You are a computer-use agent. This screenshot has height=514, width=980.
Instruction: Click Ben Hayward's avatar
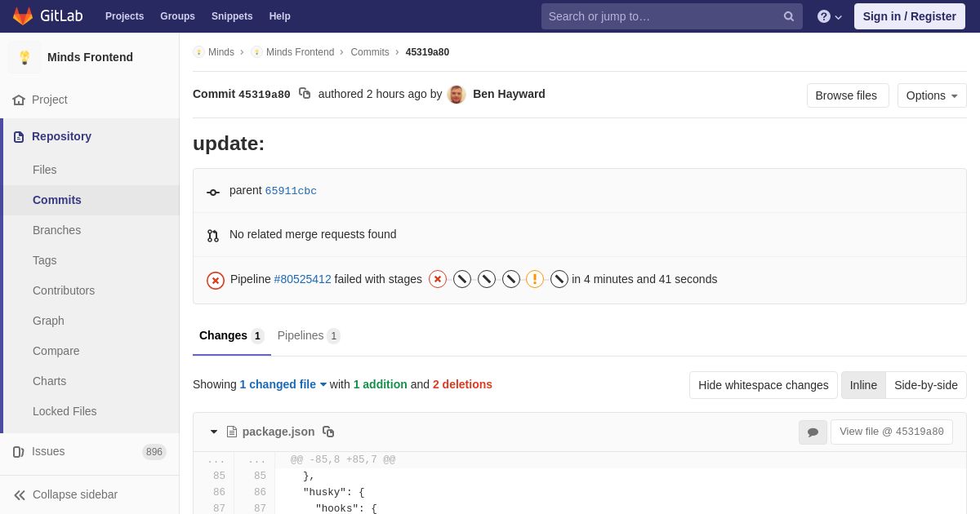tap(457, 95)
